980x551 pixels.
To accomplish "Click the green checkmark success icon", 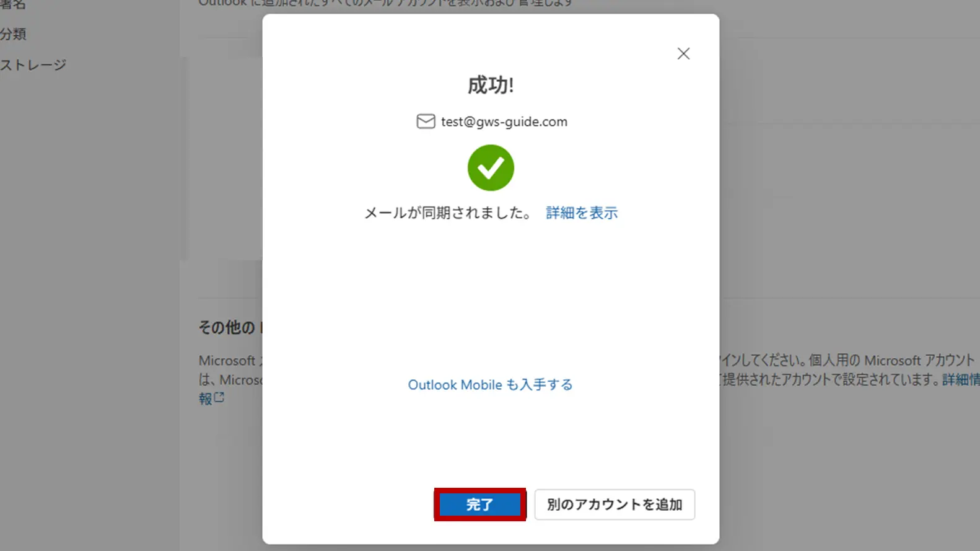I will (x=491, y=168).
